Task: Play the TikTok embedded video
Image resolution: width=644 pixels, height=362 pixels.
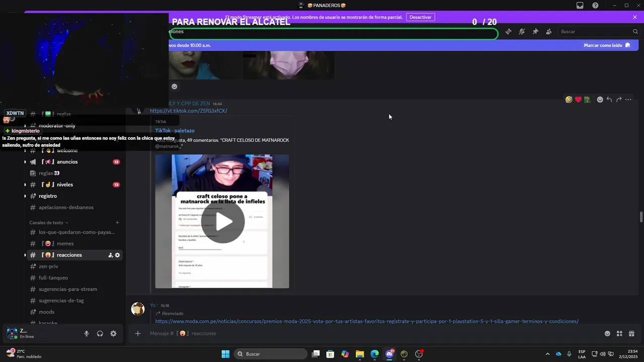Action: pyautogui.click(x=222, y=222)
